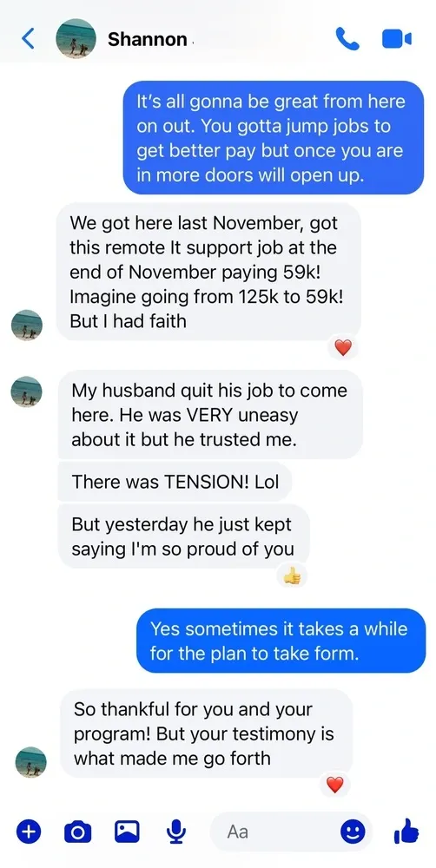Select 'Yes sometimes it takes a while' message
Image resolution: width=436 pixels, height=868 pixels.
pos(281,641)
